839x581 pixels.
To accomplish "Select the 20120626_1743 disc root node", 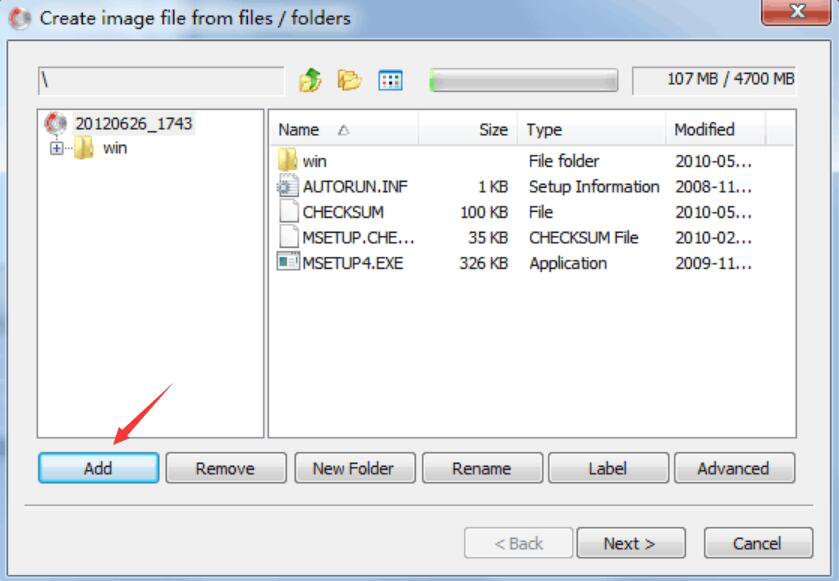I will coord(133,124).
